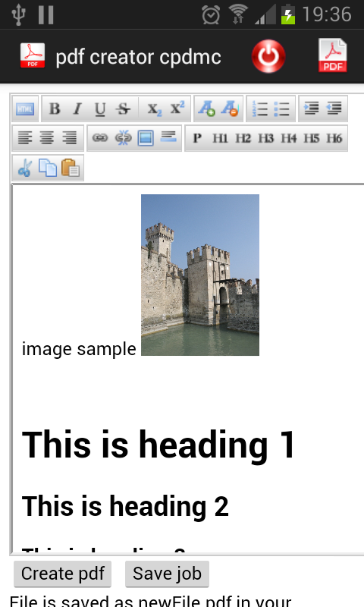Viewport: 364px width, 607px height.
Task: Apply italic formatting
Action: coord(77,109)
